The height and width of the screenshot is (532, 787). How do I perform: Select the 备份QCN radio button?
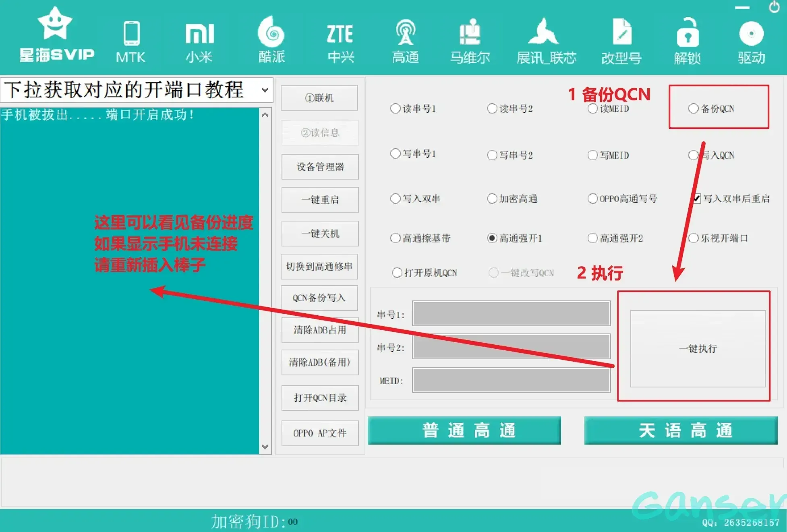(x=693, y=108)
